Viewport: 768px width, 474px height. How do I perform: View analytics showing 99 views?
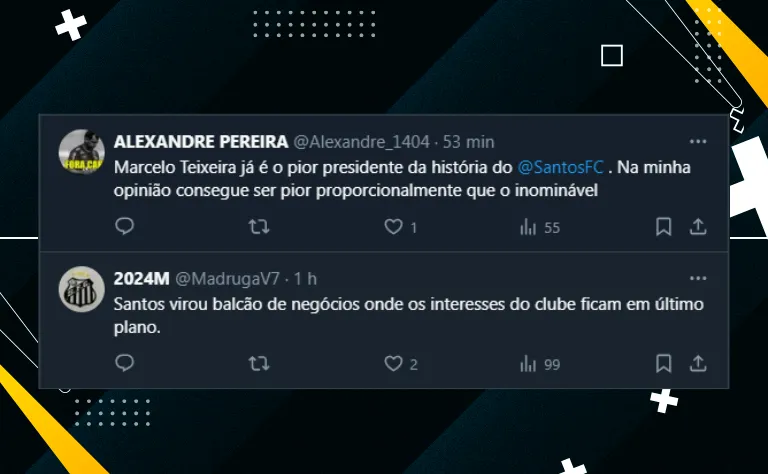[540, 364]
